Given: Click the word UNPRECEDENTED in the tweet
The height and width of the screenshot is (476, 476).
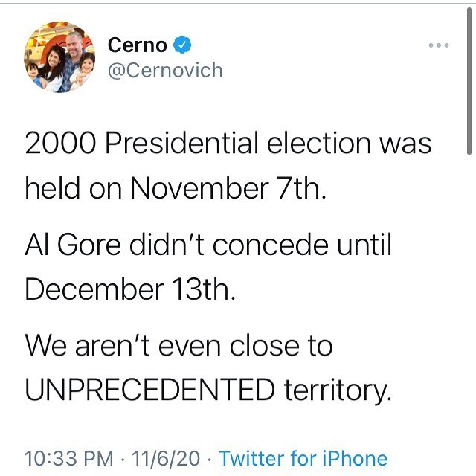Looking at the screenshot, I should coord(149,388).
